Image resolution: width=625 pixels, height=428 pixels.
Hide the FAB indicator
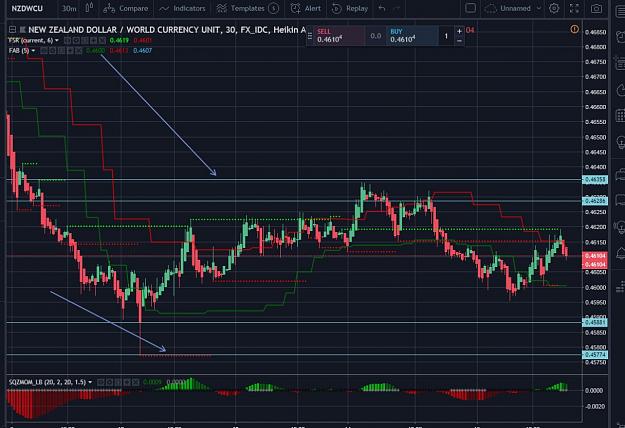click(x=43, y=51)
